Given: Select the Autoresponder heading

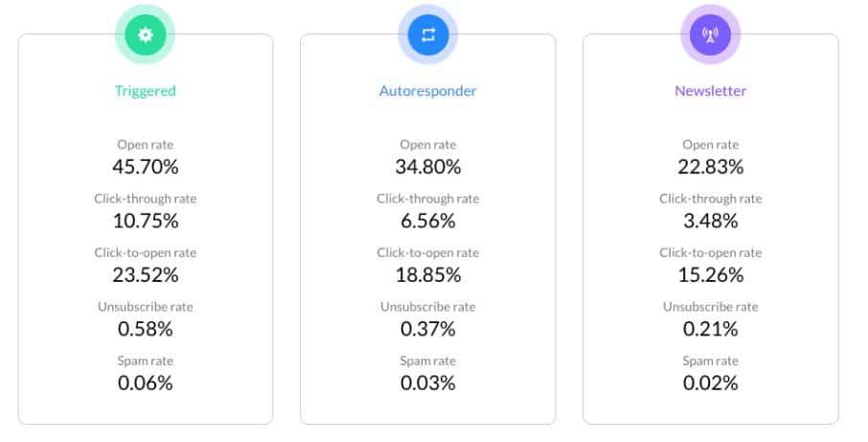Looking at the screenshot, I should tap(428, 91).
